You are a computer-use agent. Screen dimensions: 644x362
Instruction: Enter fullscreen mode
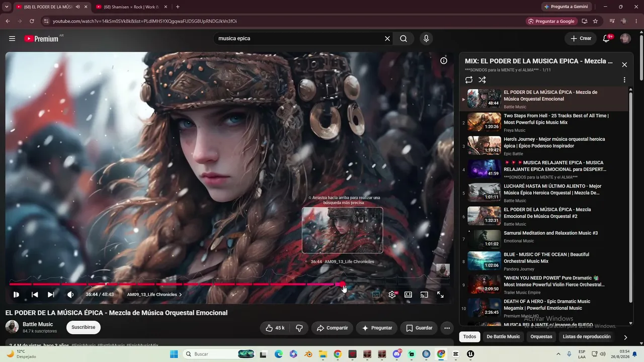point(440,295)
